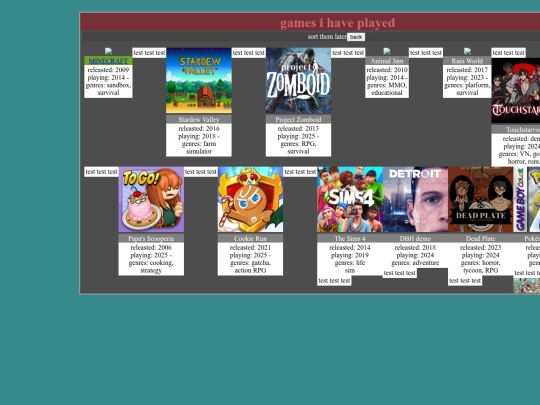540x405 pixels.
Task: Click the back button
Action: tap(356, 37)
